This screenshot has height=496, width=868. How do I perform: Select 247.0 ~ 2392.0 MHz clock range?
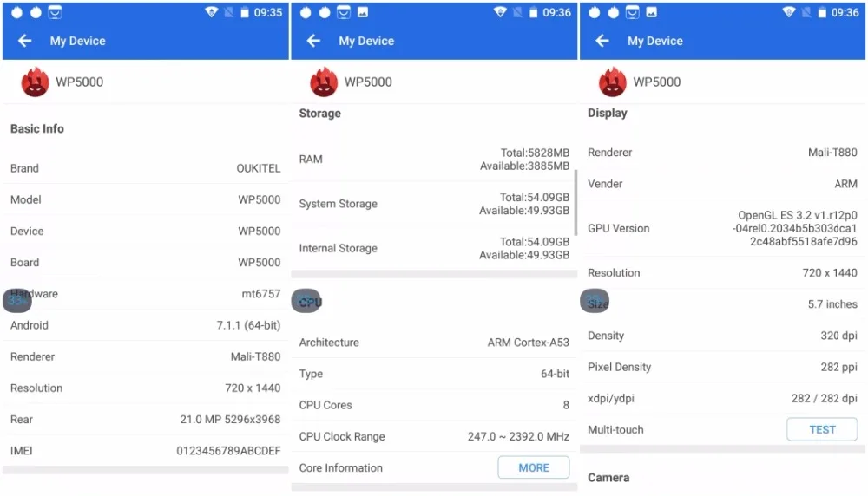[518, 436]
